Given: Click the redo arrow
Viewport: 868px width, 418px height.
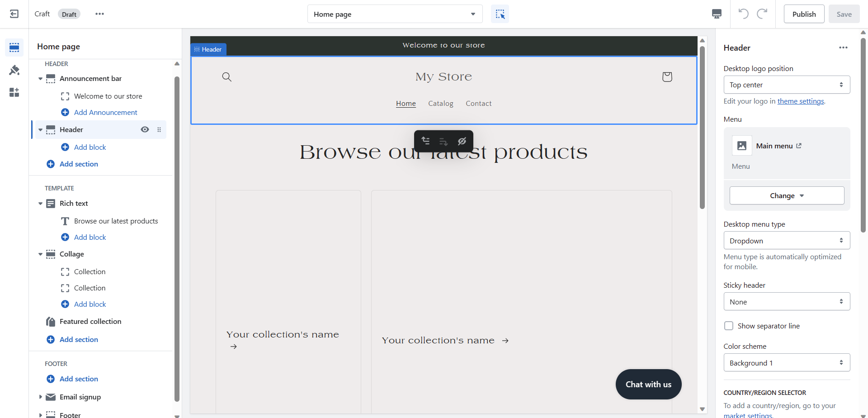Looking at the screenshot, I should 762,14.
